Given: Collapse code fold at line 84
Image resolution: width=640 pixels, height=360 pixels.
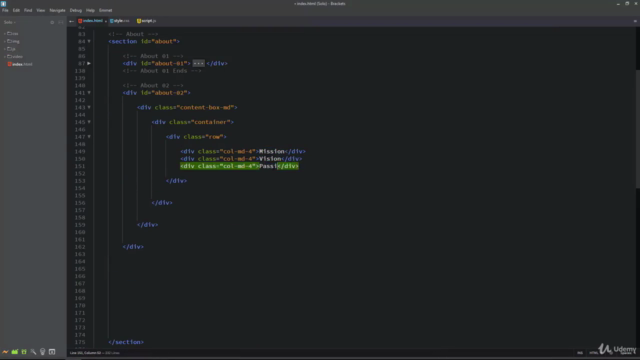Looking at the screenshot, I should tap(89, 41).
